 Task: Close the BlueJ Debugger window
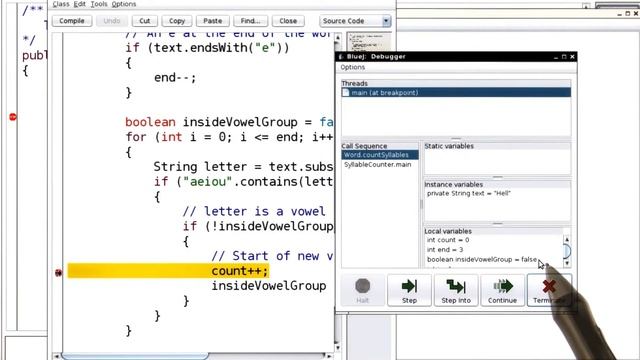point(572,57)
